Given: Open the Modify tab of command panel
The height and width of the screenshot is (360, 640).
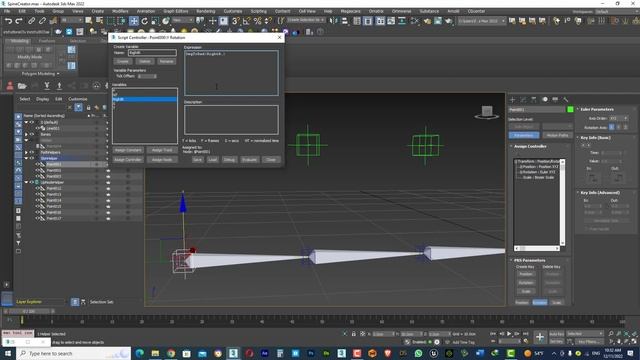Looking at the screenshot, I should 523,99.
